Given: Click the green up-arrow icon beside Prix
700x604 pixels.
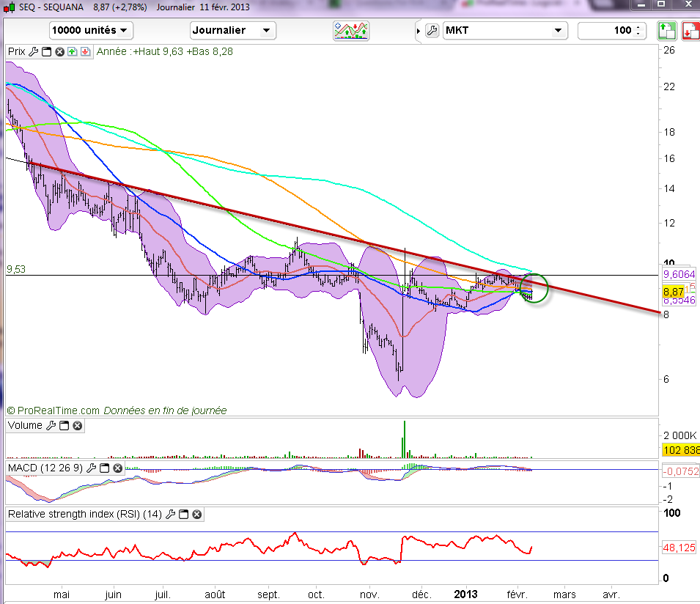Looking at the screenshot, I should (x=72, y=52).
